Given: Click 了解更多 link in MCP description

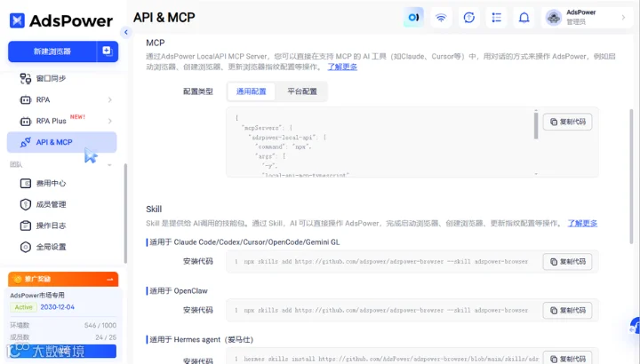Looking at the screenshot, I should (x=342, y=67).
